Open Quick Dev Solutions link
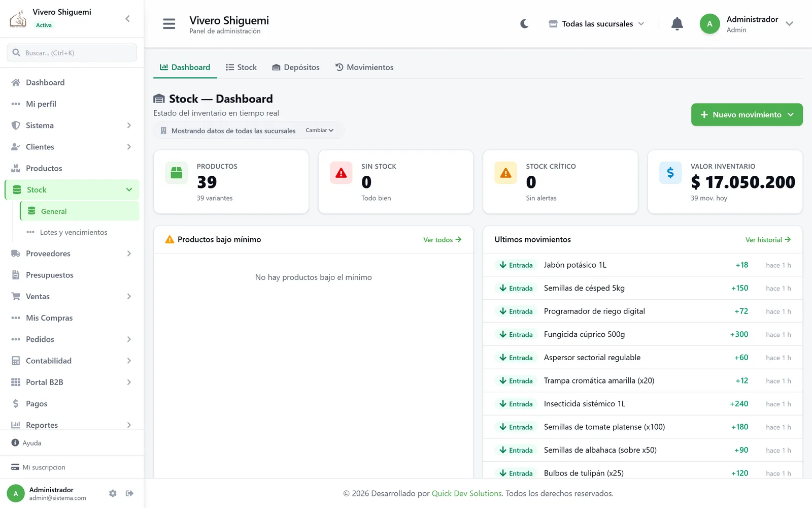Viewport: 812px width, 508px height. pos(466,493)
